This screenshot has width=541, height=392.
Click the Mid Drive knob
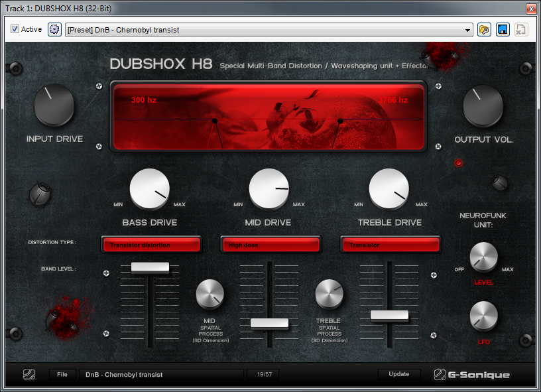pos(269,189)
